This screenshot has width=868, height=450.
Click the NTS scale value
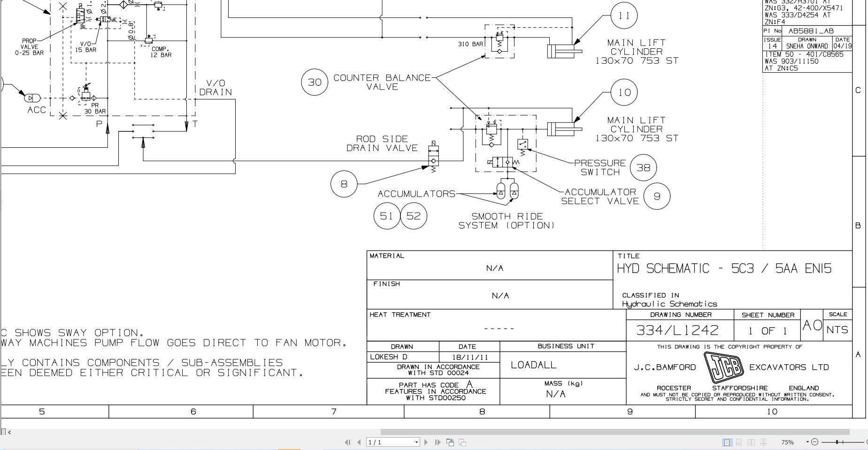[x=837, y=330]
